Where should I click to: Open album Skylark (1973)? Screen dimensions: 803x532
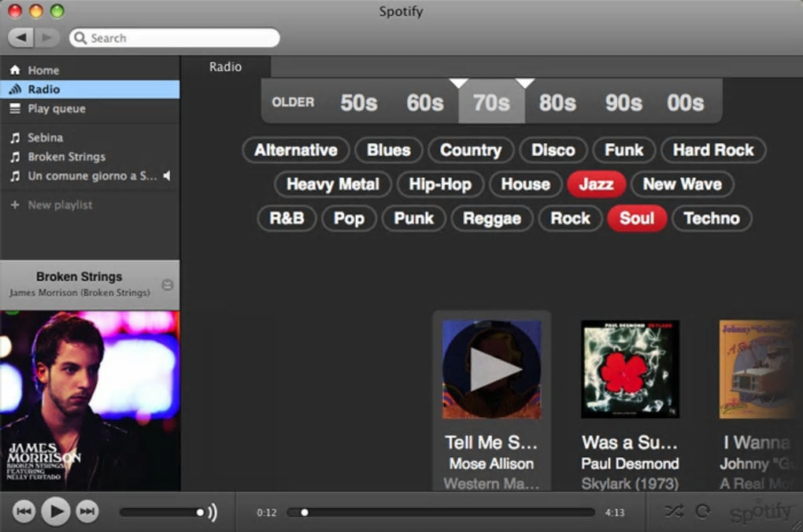[630, 484]
